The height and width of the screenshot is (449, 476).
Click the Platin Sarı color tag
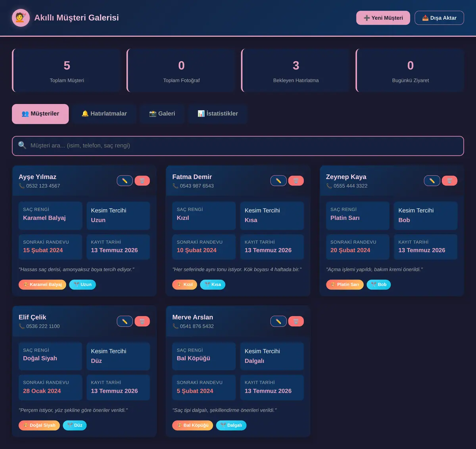345,285
